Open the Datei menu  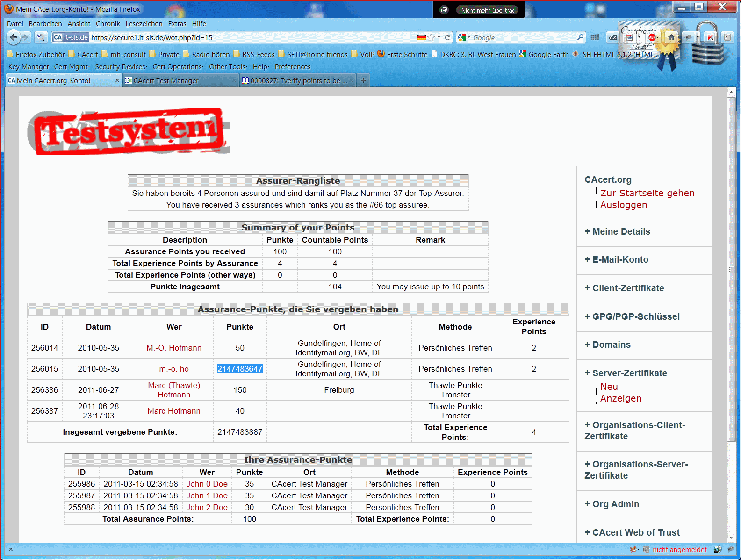[15, 24]
